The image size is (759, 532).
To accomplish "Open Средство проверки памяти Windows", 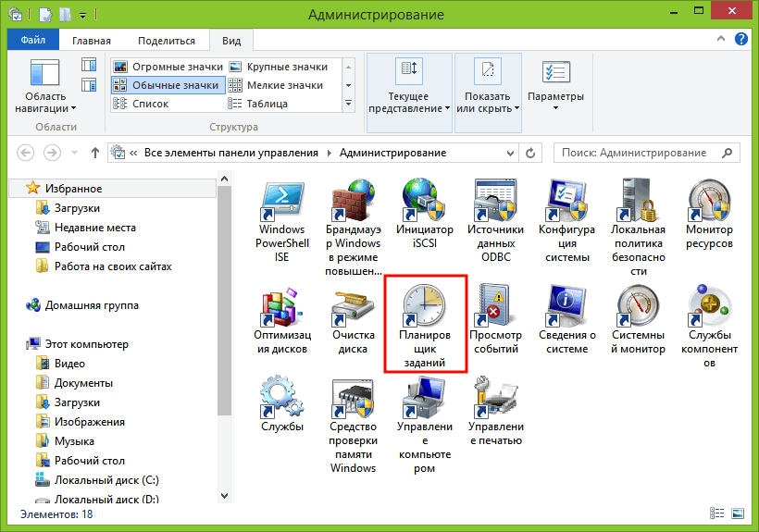I will point(353,426).
